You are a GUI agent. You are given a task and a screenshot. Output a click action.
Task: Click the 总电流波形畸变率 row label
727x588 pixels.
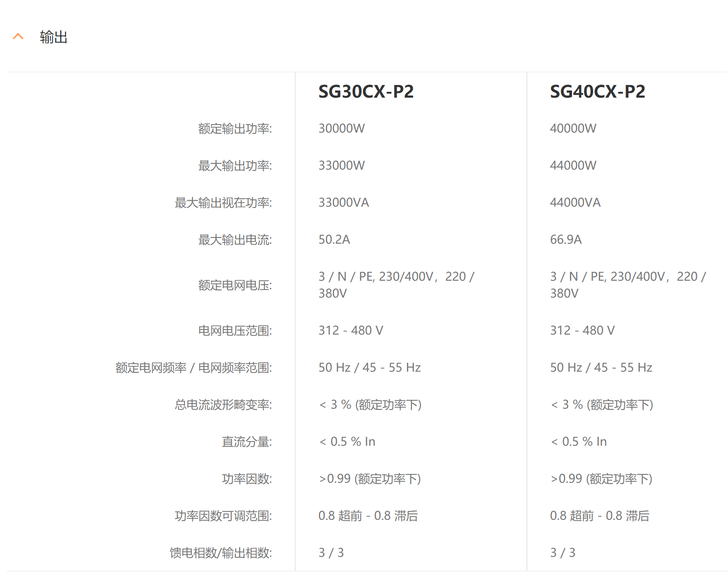tap(223, 404)
